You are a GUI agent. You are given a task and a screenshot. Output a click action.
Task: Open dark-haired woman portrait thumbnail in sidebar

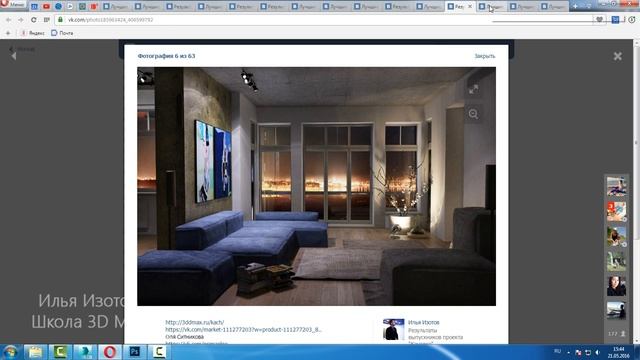tap(616, 286)
